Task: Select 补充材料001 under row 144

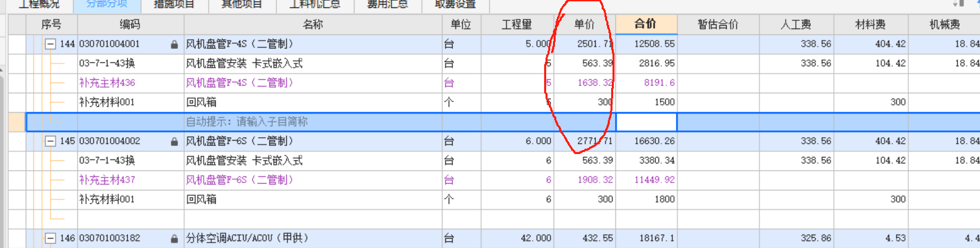Action: click(107, 103)
